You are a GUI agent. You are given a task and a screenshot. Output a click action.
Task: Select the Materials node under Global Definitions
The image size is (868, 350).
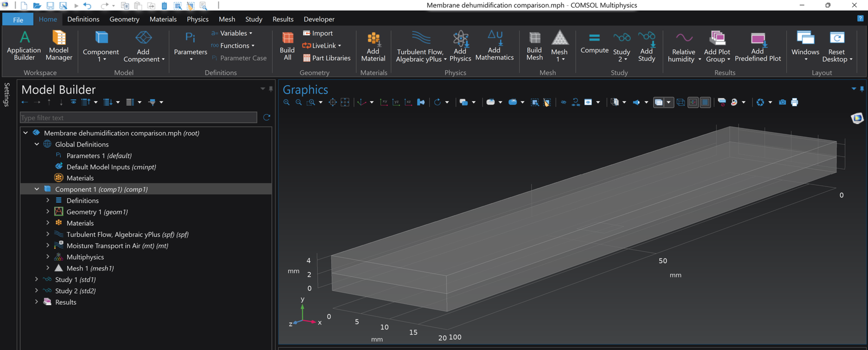(80, 178)
